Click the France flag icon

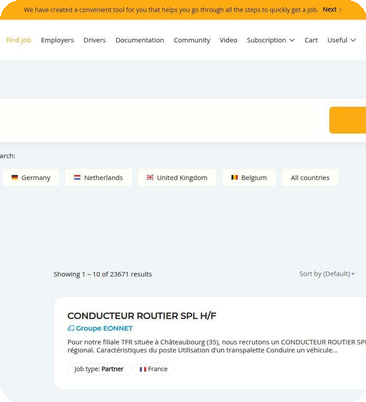[143, 369]
